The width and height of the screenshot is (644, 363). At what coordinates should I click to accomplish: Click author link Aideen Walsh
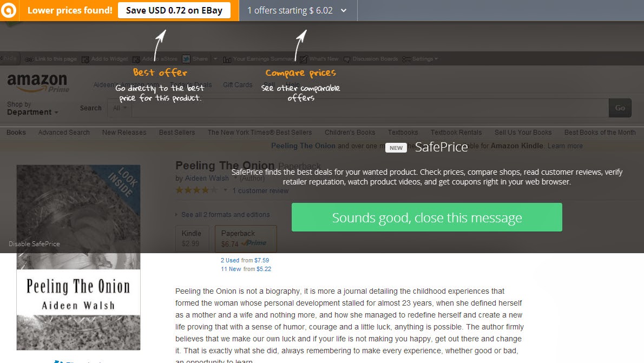pyautogui.click(x=207, y=178)
